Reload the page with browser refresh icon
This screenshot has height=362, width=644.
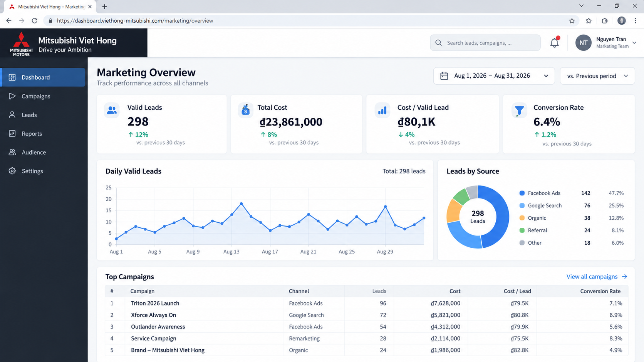(35, 21)
